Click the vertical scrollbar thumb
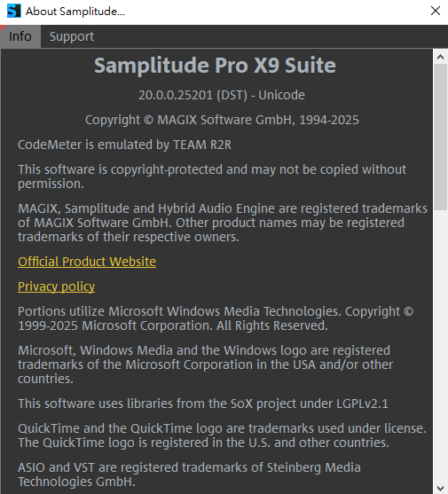Image resolution: width=448 pixels, height=494 pixels. tap(440, 137)
